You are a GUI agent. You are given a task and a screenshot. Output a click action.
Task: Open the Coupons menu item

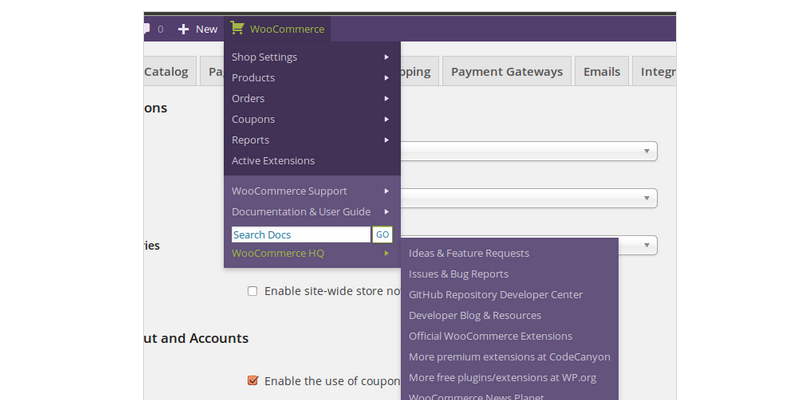click(253, 119)
